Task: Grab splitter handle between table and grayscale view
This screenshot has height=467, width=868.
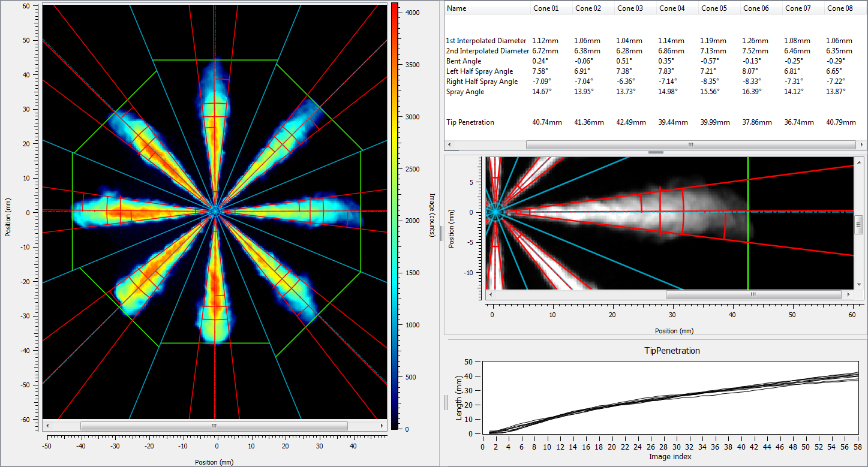Action: coord(654,152)
